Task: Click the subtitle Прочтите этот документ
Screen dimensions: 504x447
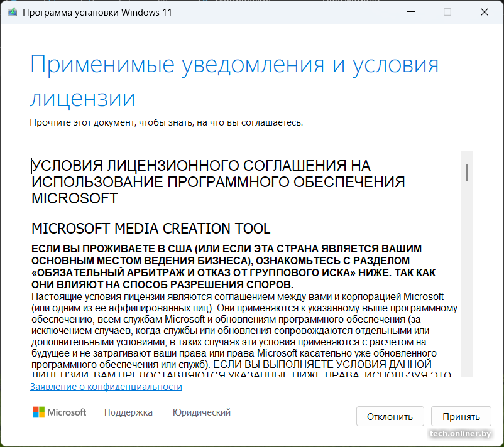Action: [x=167, y=122]
